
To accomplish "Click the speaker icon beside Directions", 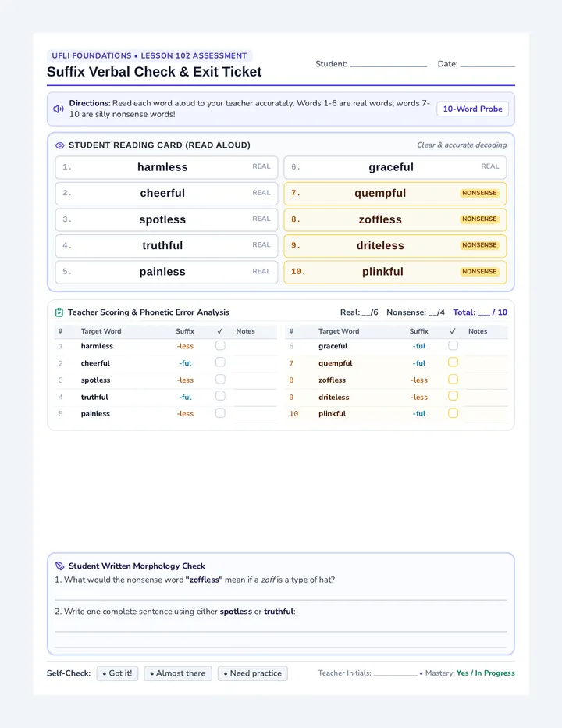I will click(59, 109).
